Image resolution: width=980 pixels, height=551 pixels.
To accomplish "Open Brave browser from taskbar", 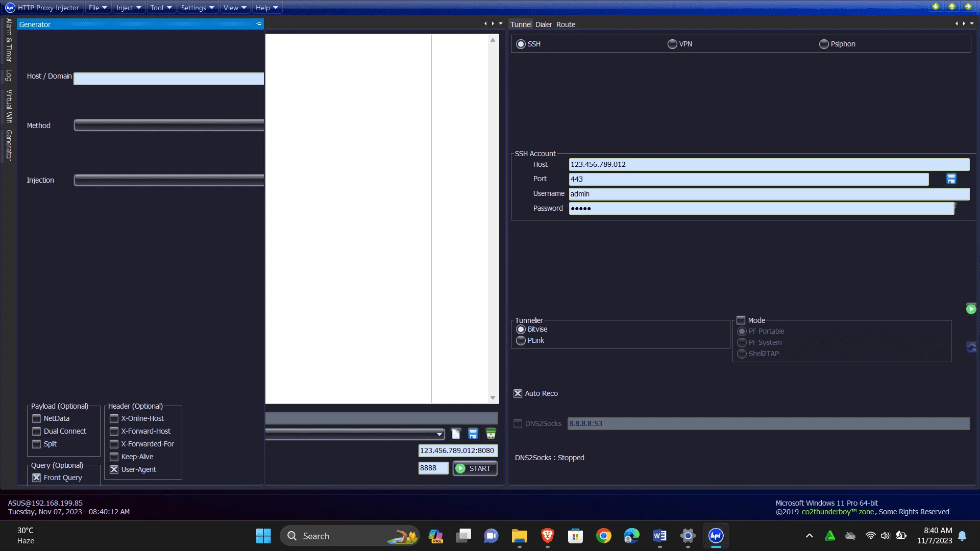I will coord(547,536).
